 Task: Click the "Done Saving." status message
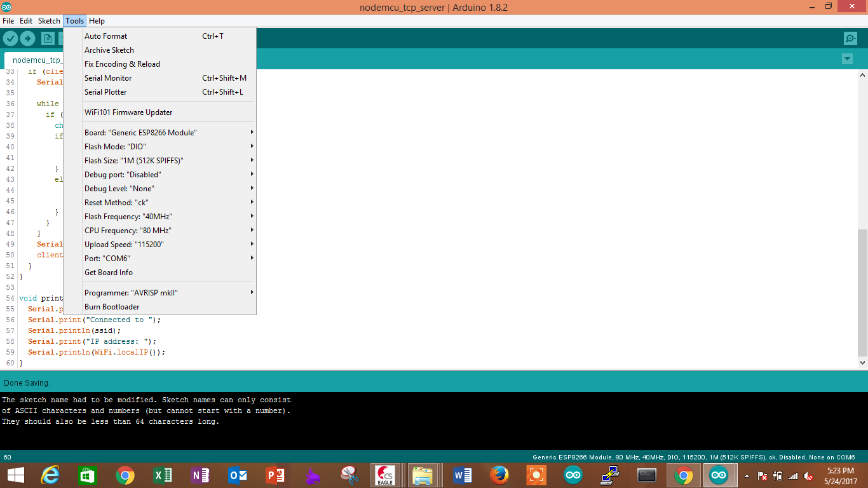coord(27,383)
